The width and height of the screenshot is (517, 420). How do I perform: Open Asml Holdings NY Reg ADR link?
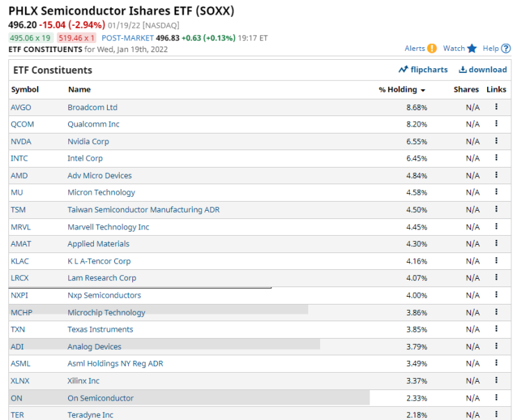coord(115,364)
